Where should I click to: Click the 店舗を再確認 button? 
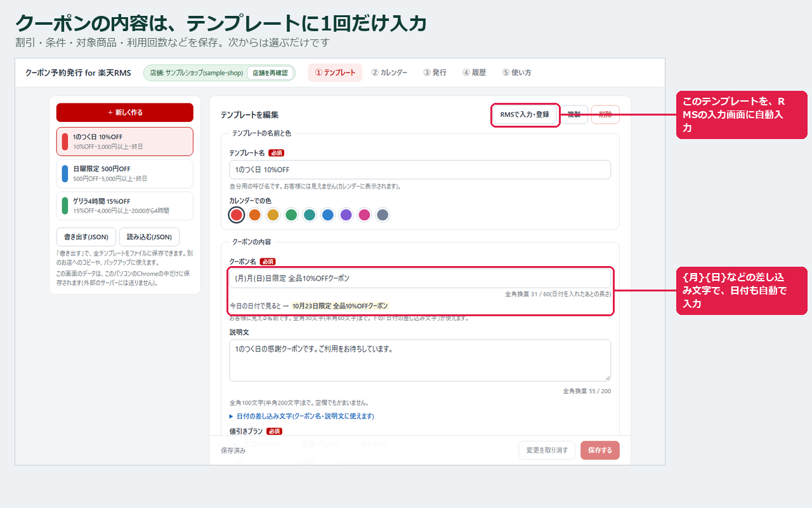click(x=270, y=73)
